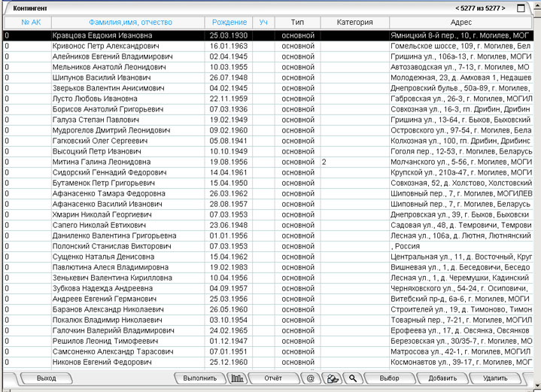Open the bar chart statistics icon
The image size is (541, 392).
pyautogui.click(x=237, y=378)
